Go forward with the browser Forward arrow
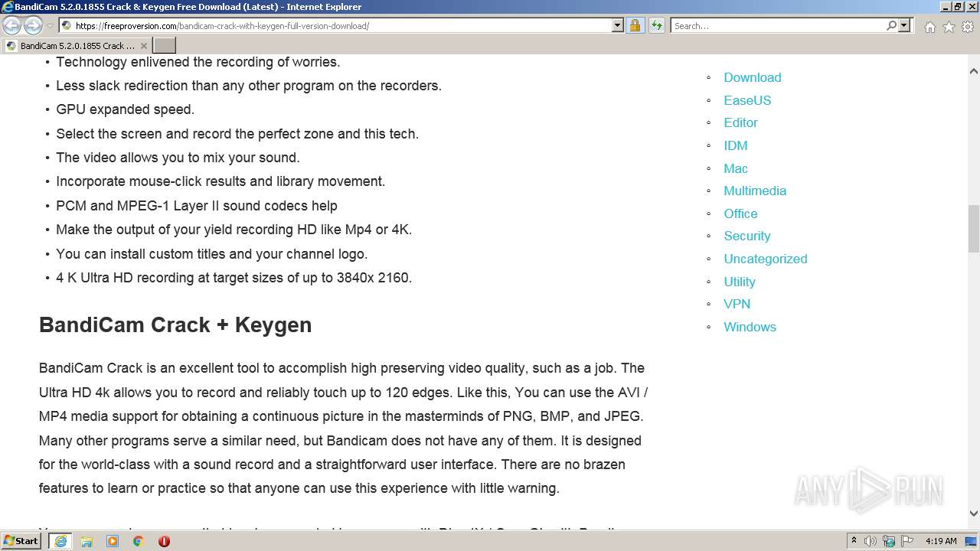 point(33,25)
